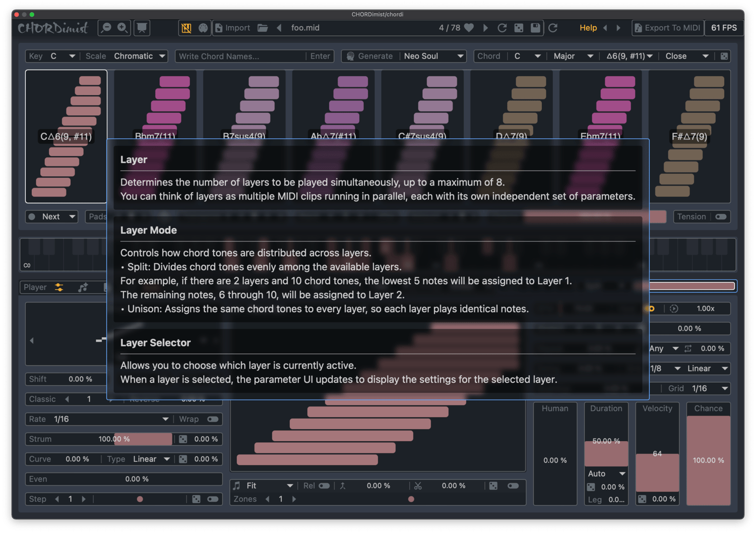The image size is (756, 533).
Task: Click the scissors icon in Fit row
Action: pyautogui.click(x=418, y=486)
